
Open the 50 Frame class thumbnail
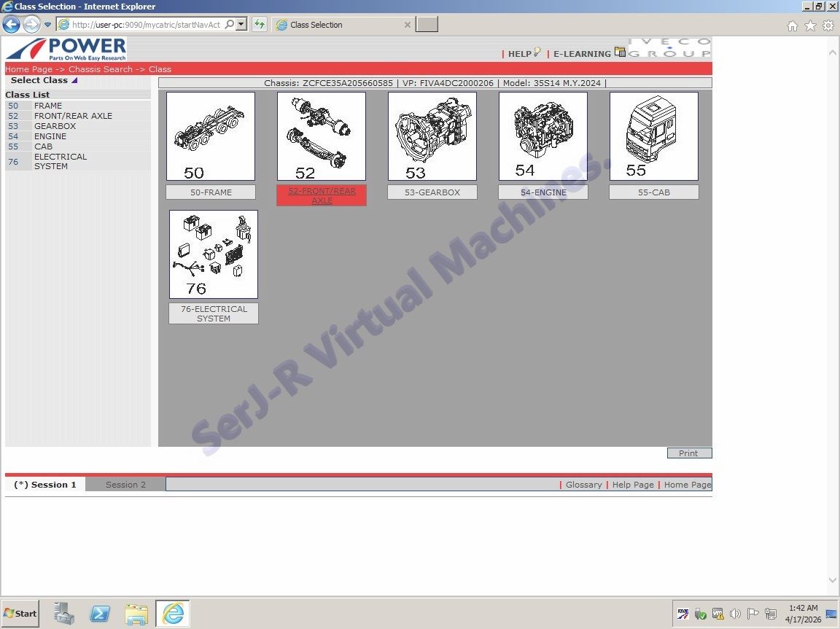[211, 136]
